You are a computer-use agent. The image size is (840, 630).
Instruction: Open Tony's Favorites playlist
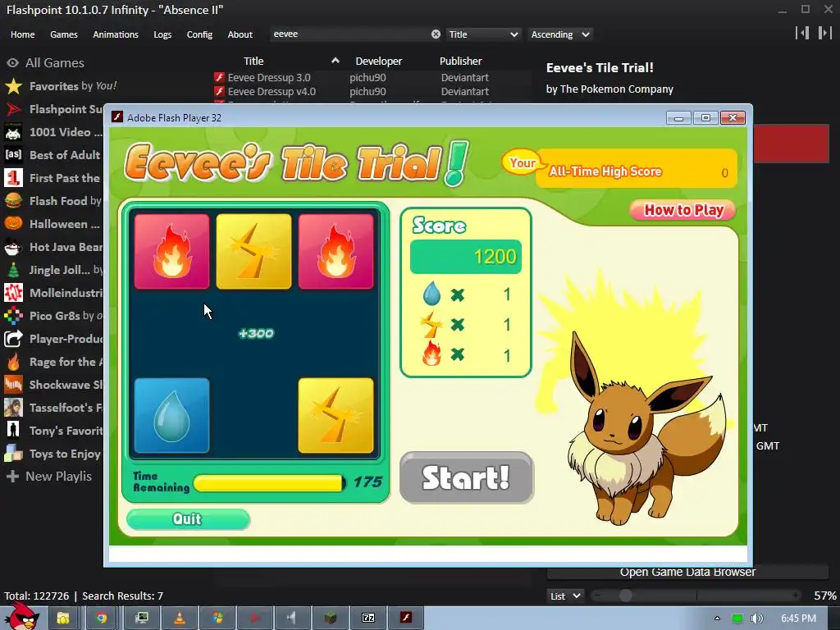click(x=53, y=431)
